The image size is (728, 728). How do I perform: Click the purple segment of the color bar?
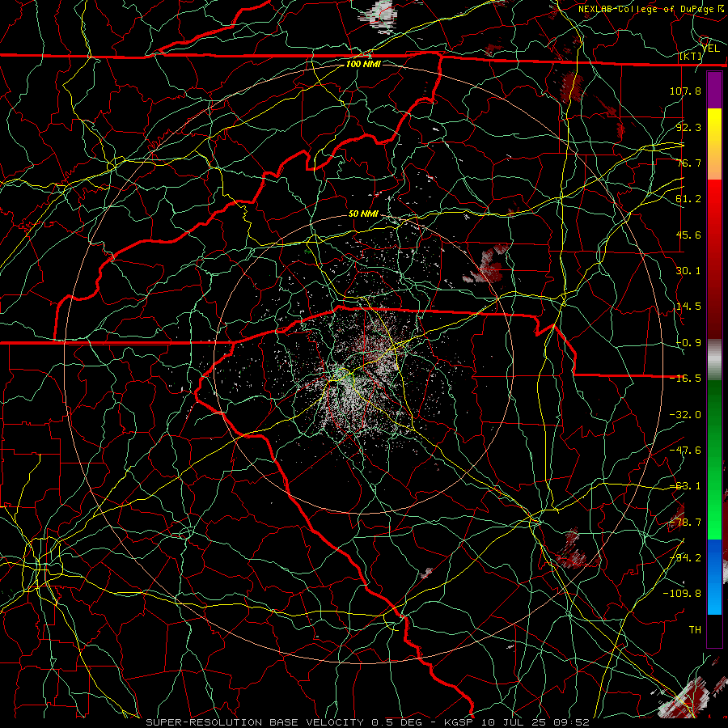click(x=714, y=91)
